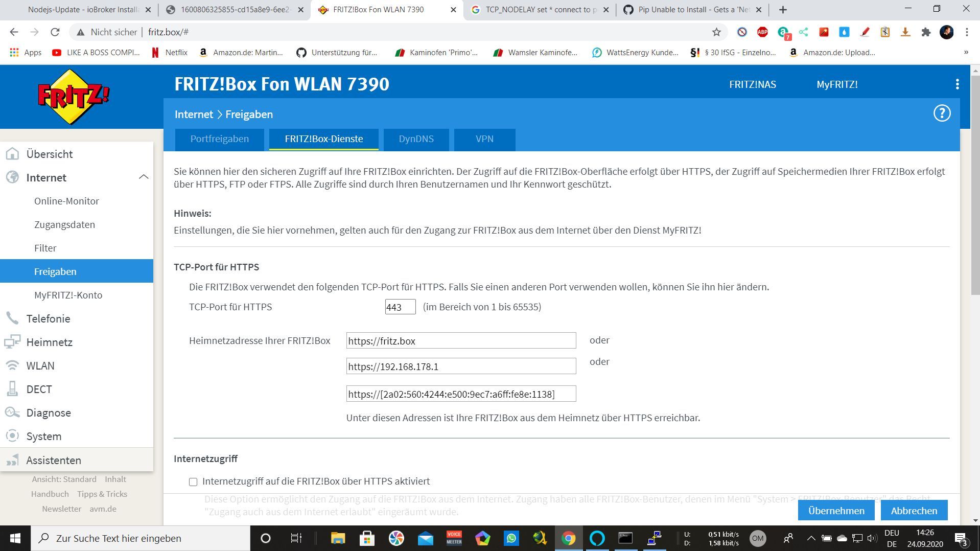Switch to Pip Unable to Install tab
980x551 pixels.
pos(693,10)
